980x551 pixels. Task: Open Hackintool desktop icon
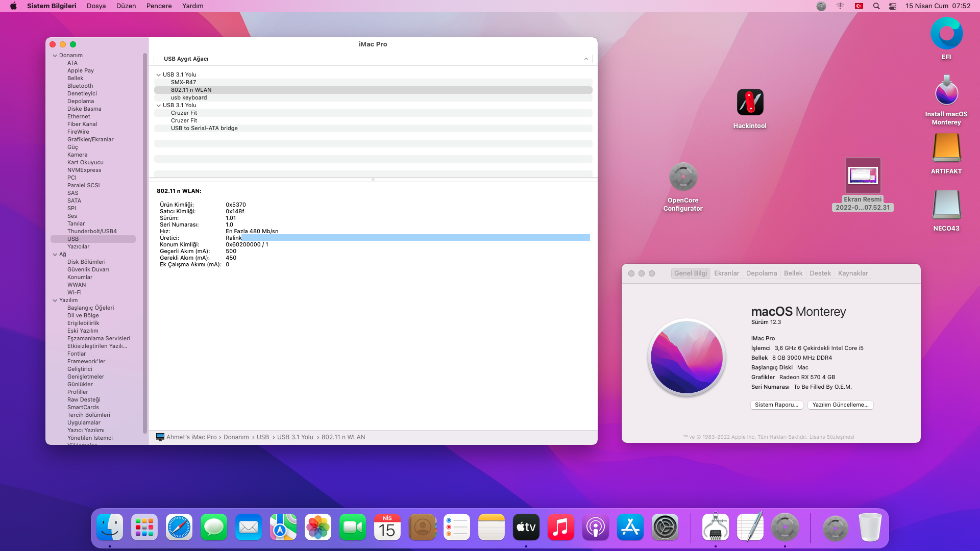[750, 103]
